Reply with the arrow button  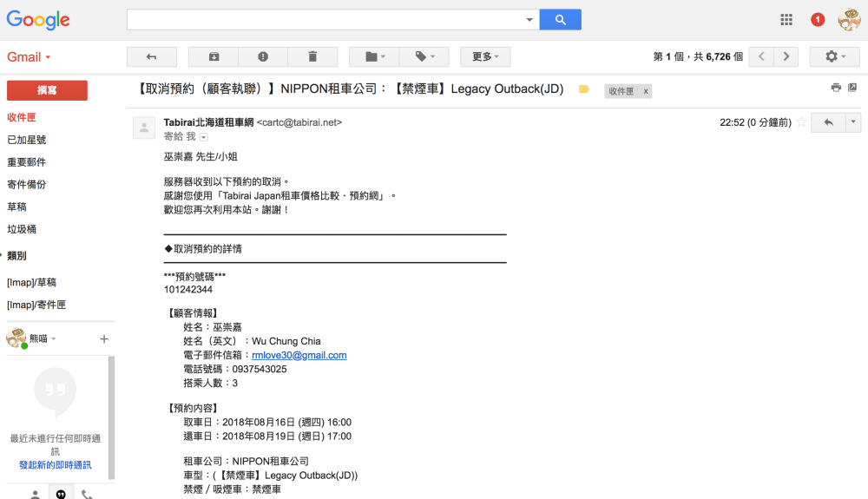[828, 122]
